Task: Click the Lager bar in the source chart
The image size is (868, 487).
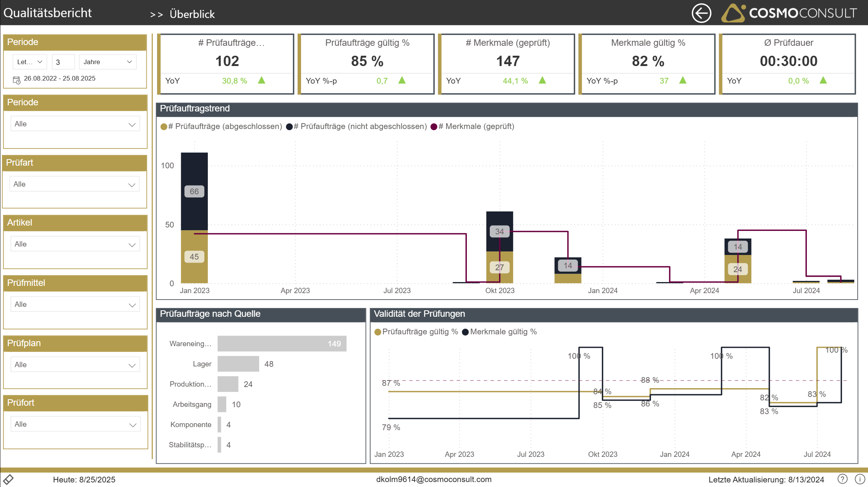Action: pos(238,364)
